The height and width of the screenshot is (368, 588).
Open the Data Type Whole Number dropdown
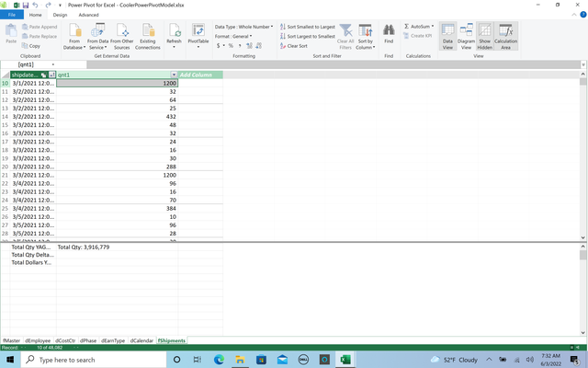click(243, 27)
